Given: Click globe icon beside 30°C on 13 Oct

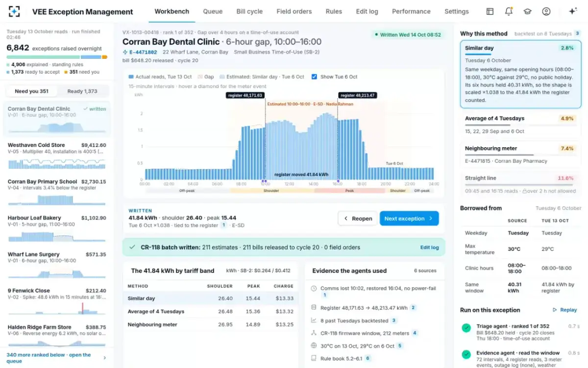Looking at the screenshot, I should 314,345.
